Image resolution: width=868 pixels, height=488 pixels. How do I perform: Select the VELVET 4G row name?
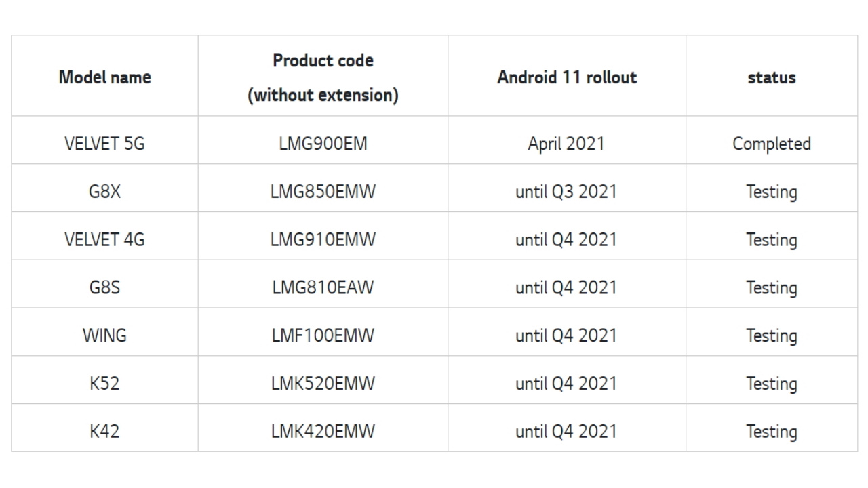point(104,240)
